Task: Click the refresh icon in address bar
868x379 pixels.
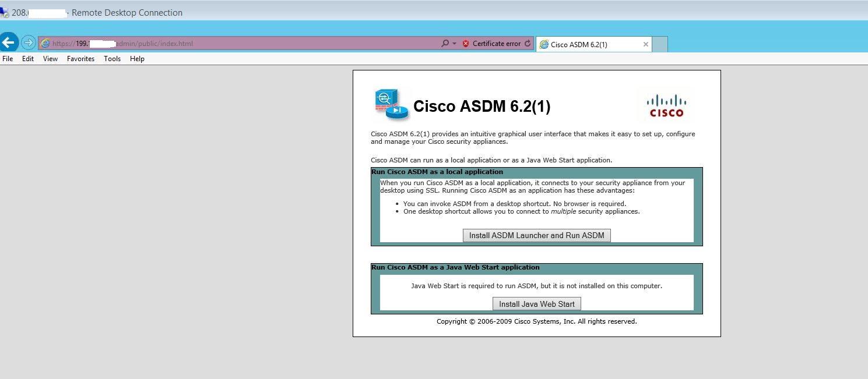Action: (x=528, y=44)
